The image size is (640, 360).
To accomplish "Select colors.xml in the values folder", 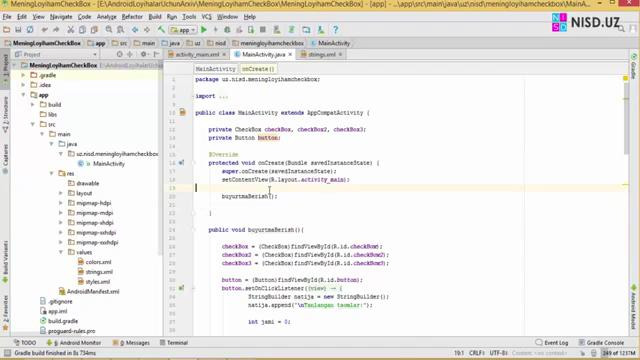I will [98, 262].
